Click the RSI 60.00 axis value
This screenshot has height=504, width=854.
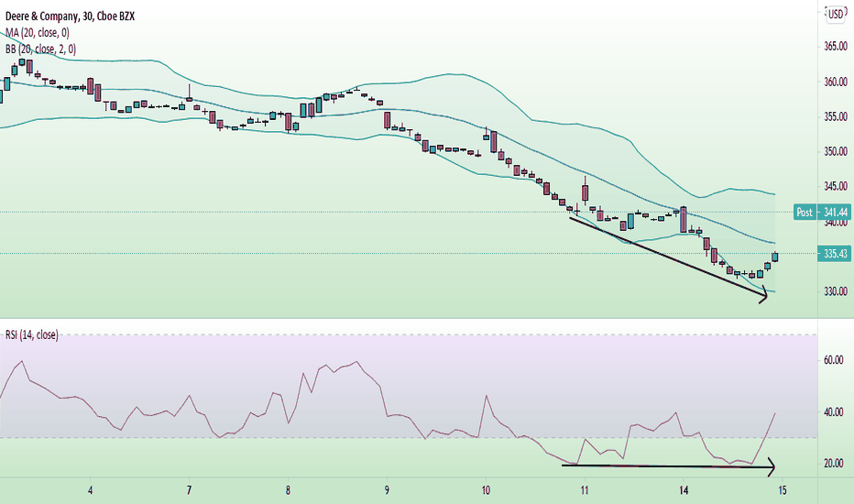pyautogui.click(x=833, y=360)
